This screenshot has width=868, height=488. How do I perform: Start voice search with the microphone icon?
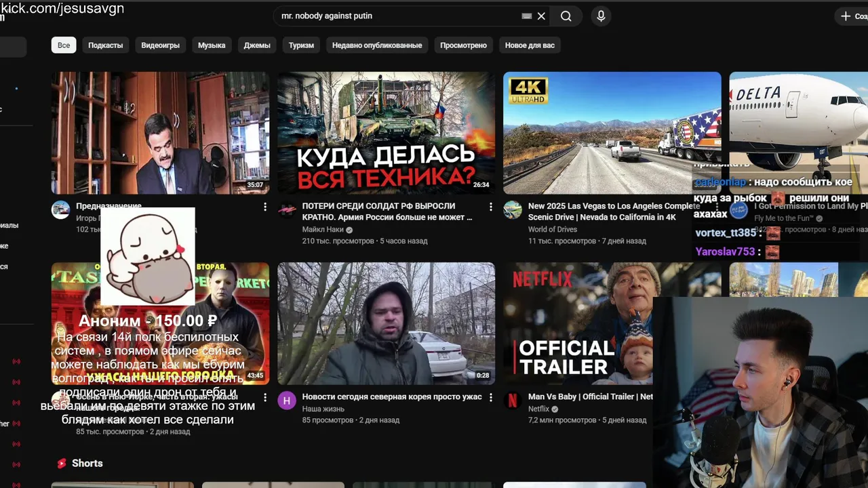click(601, 16)
